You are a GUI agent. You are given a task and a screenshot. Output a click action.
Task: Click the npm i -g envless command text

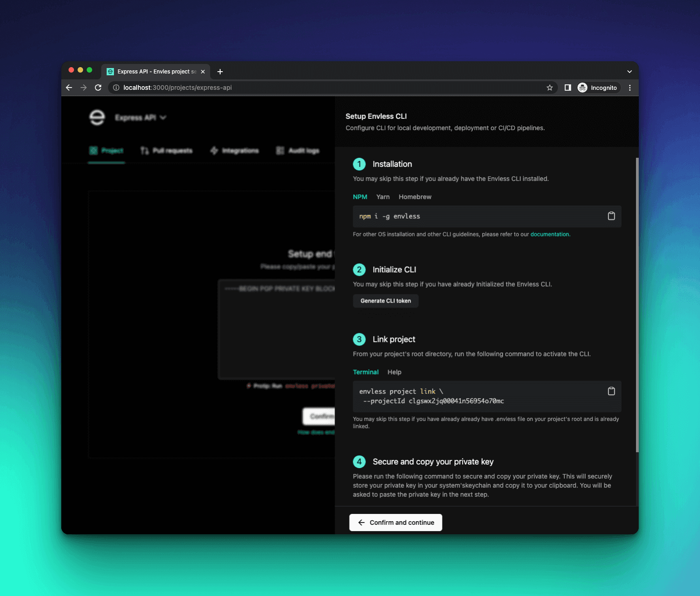(x=389, y=216)
